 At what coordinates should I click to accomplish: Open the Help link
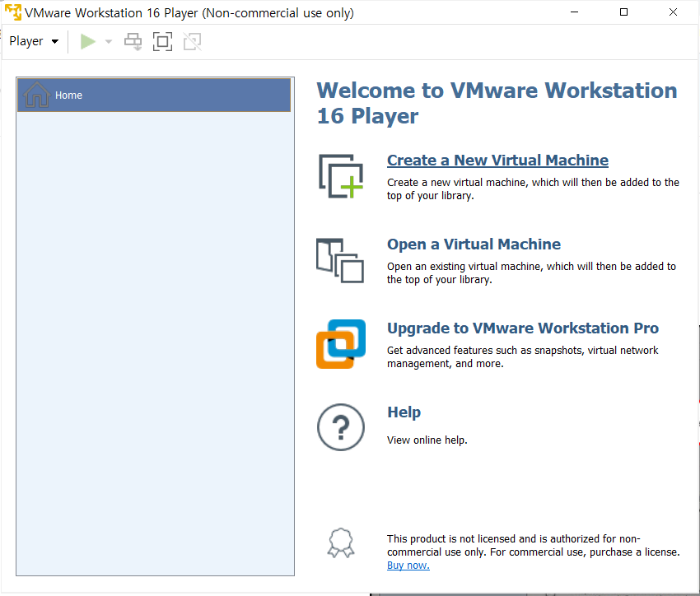404,412
